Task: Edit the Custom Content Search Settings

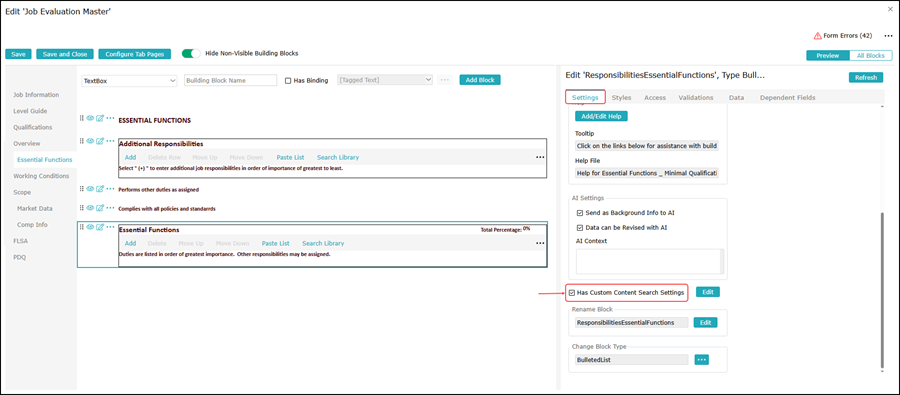Action: [x=708, y=292]
